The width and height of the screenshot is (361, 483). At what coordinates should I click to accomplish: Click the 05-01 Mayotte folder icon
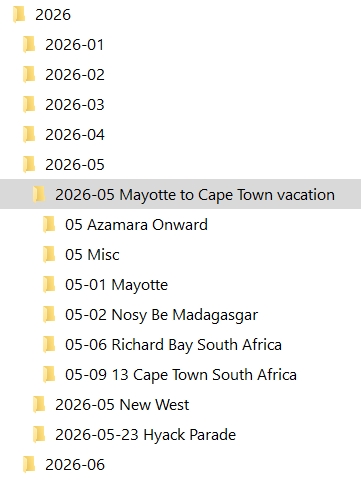pos(49,285)
